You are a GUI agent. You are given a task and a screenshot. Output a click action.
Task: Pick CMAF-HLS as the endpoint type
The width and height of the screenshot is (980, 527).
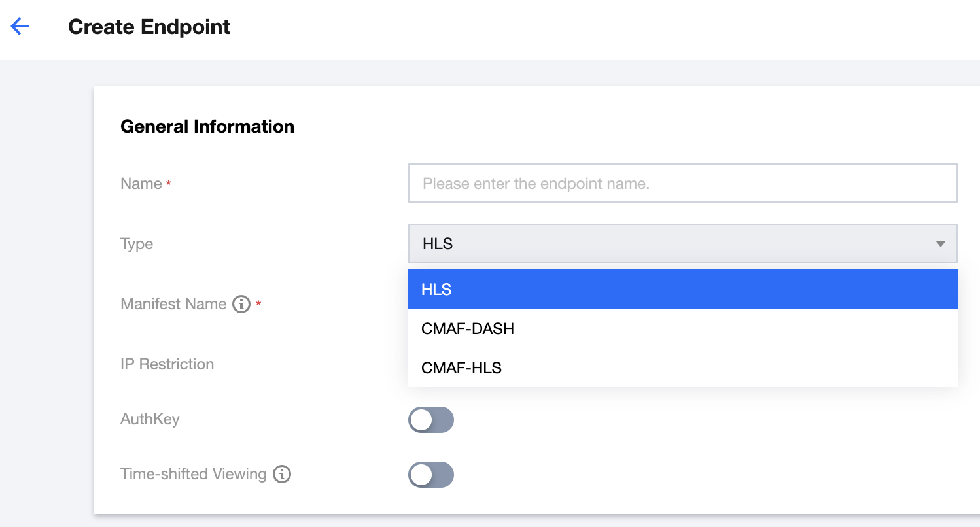pyautogui.click(x=461, y=367)
